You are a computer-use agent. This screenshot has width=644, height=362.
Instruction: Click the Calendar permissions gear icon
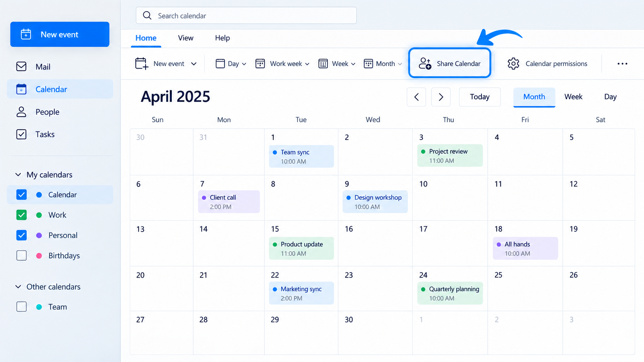point(513,63)
